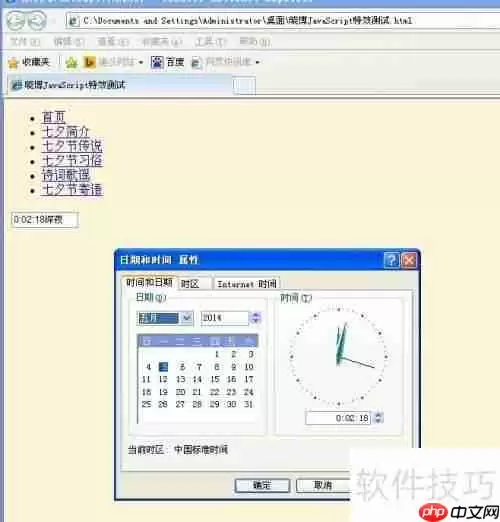Open the 七夕节传说 link
The width and height of the screenshot is (500, 522).
click(72, 146)
